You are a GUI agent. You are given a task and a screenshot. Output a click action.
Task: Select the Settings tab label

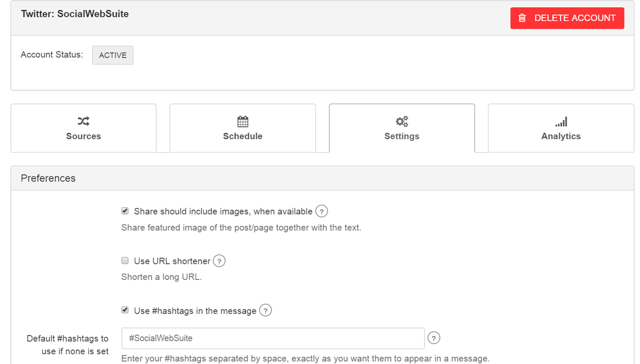coord(402,136)
